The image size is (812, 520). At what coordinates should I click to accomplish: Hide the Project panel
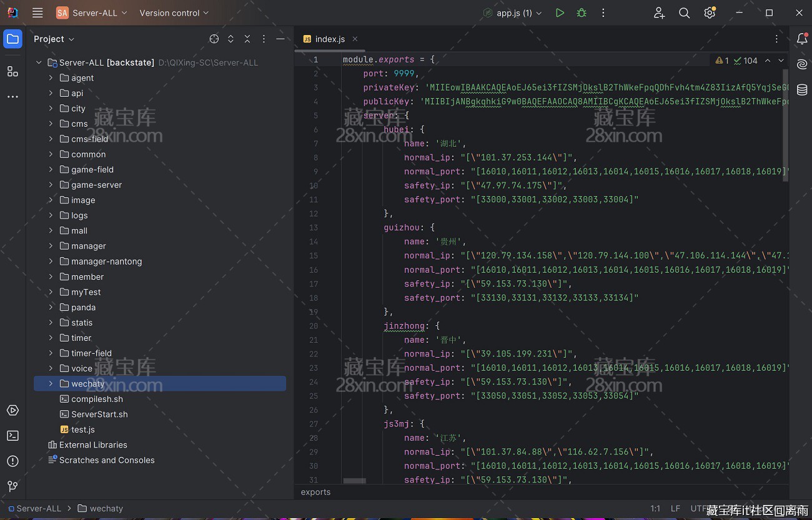[x=280, y=39]
